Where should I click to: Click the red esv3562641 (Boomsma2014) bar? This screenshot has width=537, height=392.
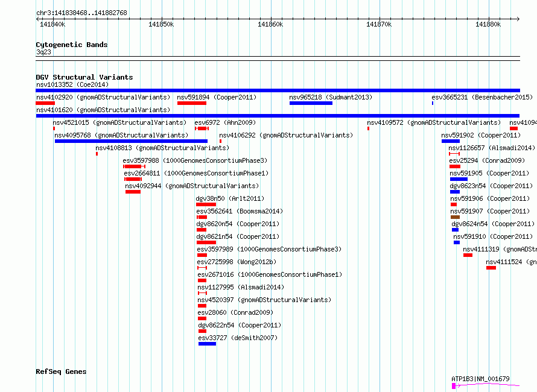coord(202,217)
